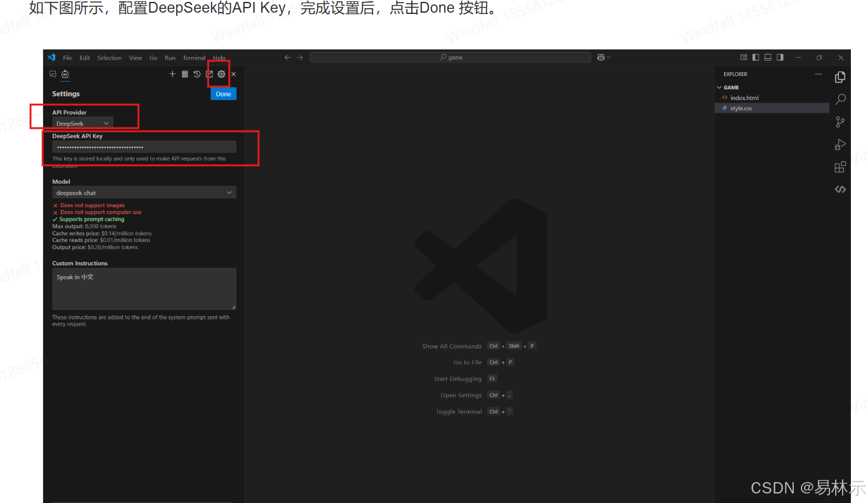
Task: Click the 'game' command center search box
Action: coord(450,57)
